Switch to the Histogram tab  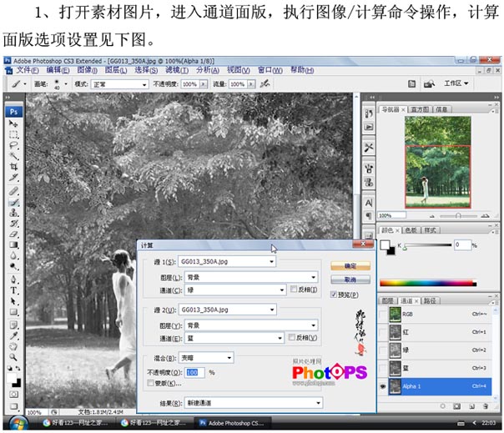pos(420,109)
